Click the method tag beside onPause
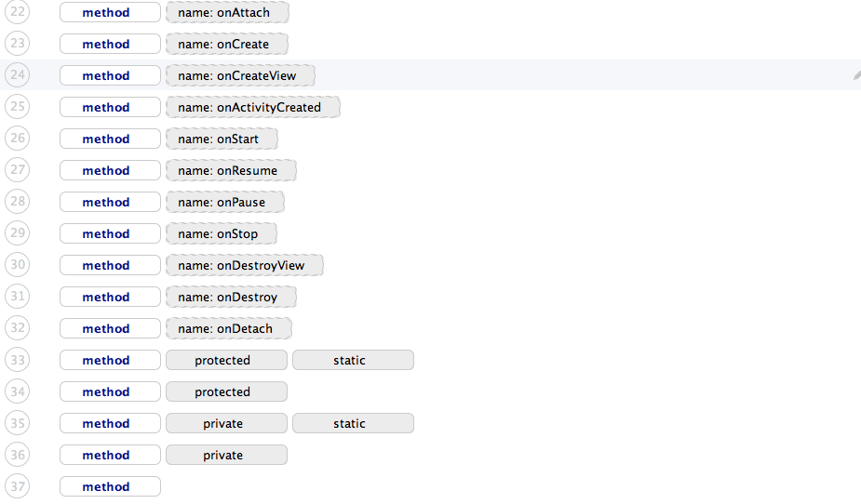 point(111,202)
